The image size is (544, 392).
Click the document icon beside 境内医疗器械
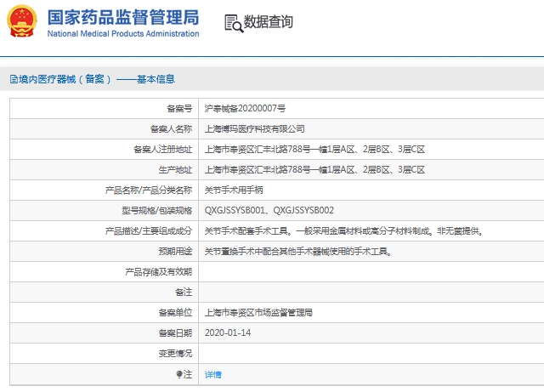(x=14, y=79)
